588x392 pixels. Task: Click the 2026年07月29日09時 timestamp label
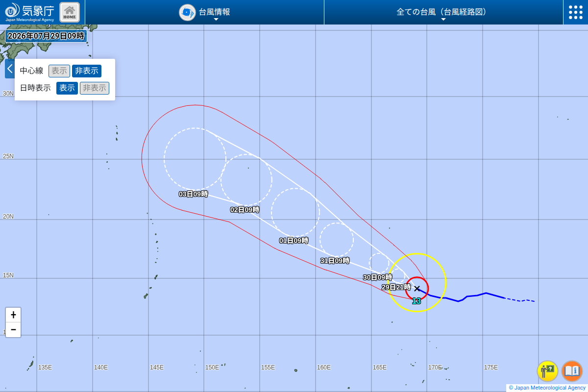(46, 36)
